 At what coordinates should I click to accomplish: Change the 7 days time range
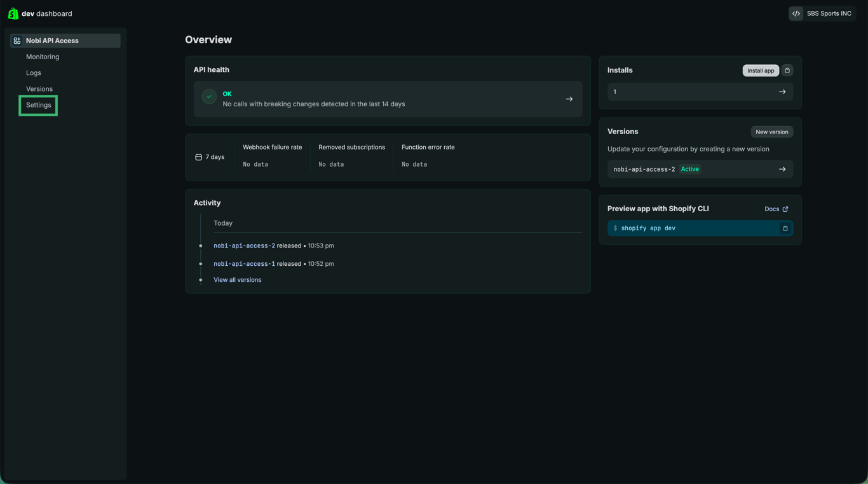pos(210,157)
